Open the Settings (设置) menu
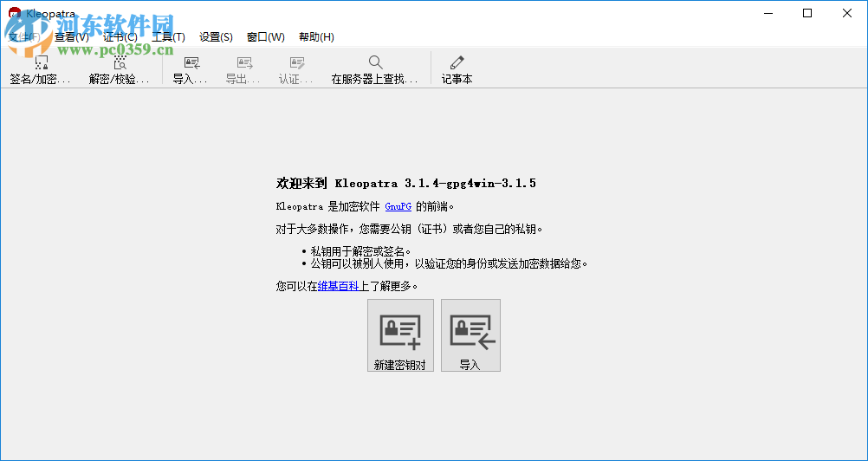868x461 pixels. click(216, 37)
